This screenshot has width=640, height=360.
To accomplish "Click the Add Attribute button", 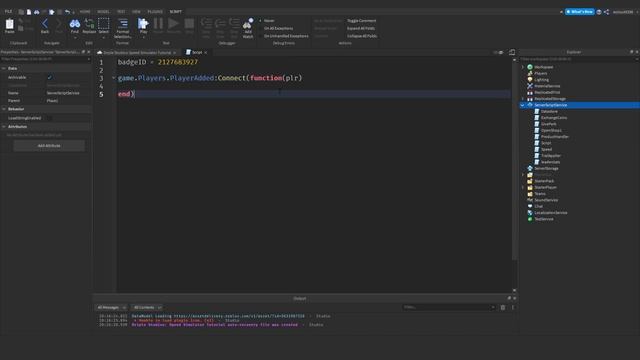I will tap(49, 146).
